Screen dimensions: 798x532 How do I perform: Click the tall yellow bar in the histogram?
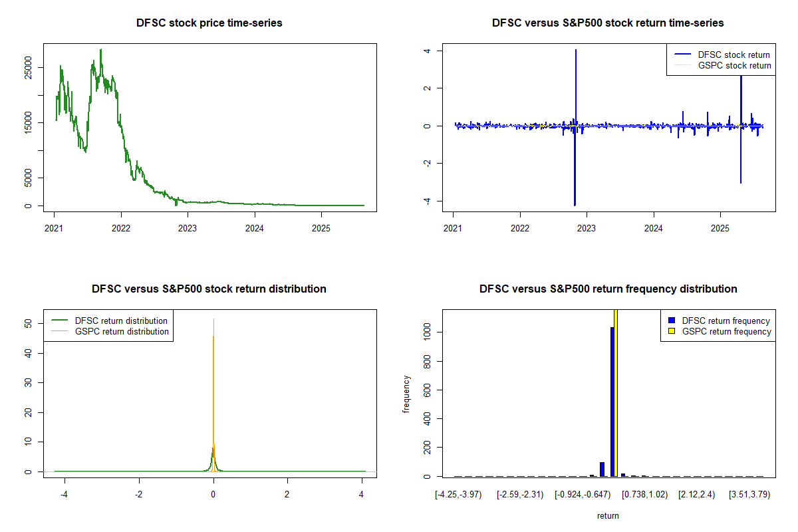[x=616, y=392]
